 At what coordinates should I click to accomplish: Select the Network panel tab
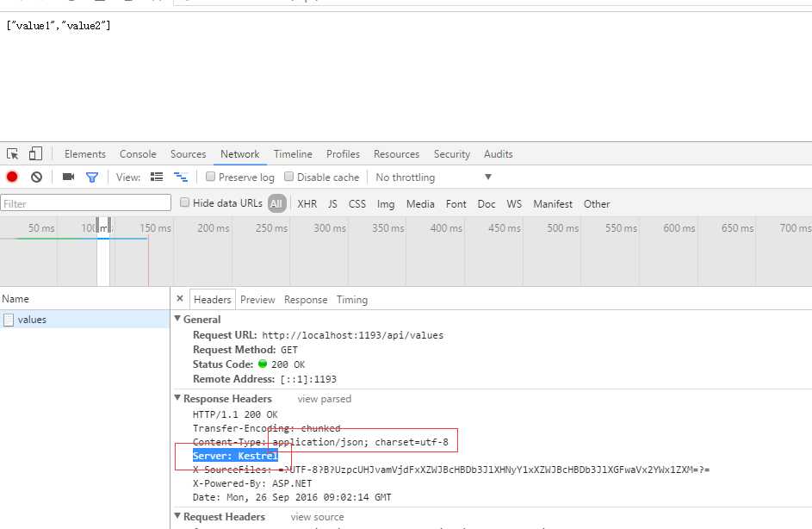[239, 154]
